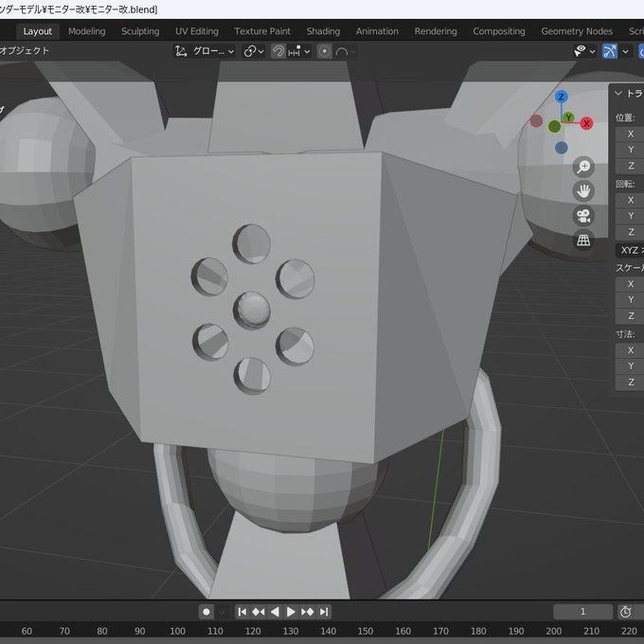Play the animation in reverse

pyautogui.click(x=275, y=612)
